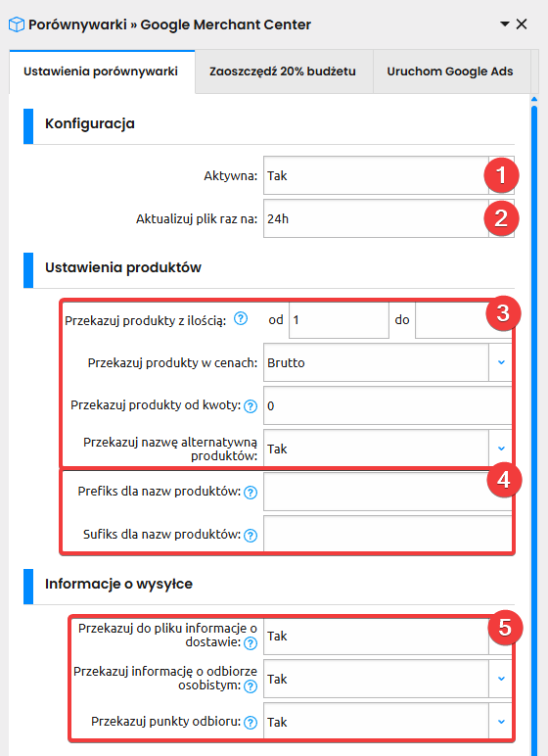The height and width of the screenshot is (756, 548).
Task: Open the Uruchom Google Ads tab
Action: pos(450,71)
